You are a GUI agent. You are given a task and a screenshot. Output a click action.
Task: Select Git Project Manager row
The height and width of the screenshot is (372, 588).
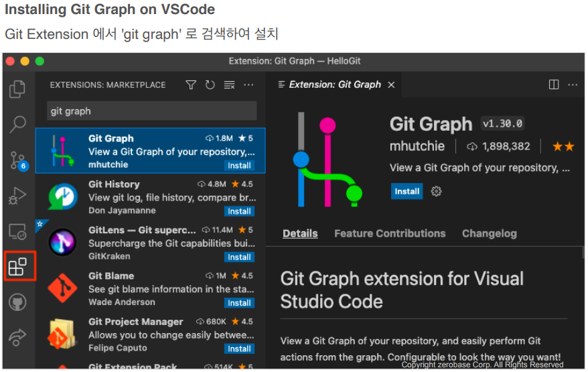(151, 334)
